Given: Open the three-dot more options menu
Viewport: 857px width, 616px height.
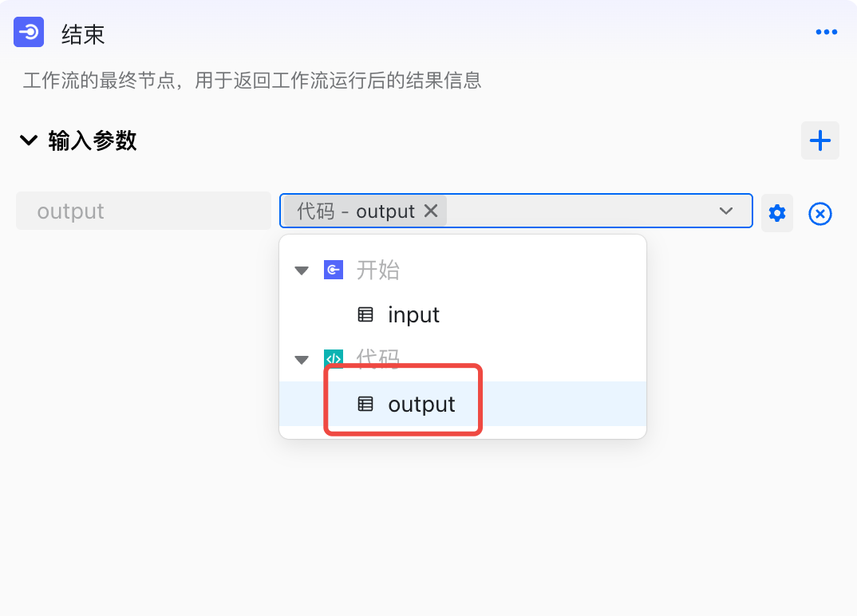Looking at the screenshot, I should pyautogui.click(x=826, y=32).
